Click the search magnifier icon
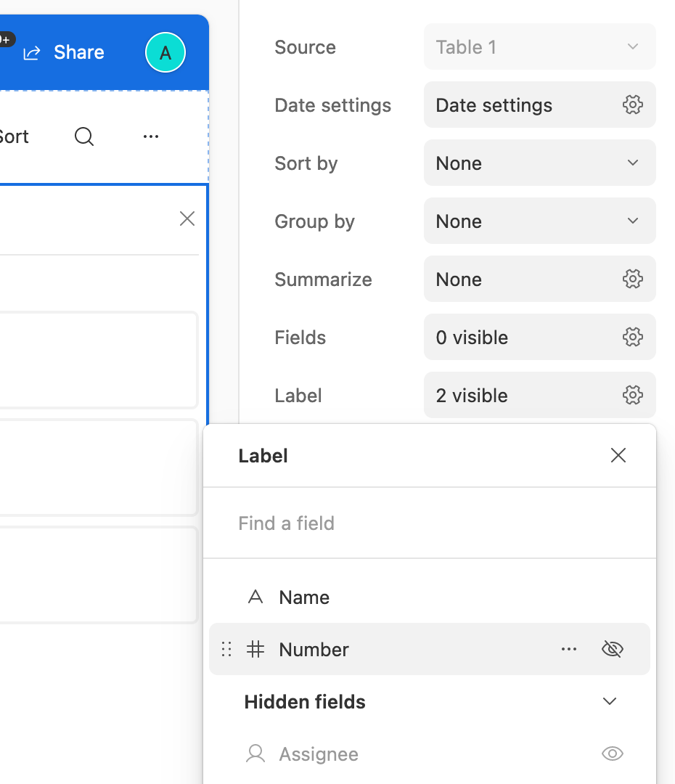Image resolution: width=675 pixels, height=784 pixels. coord(84,136)
